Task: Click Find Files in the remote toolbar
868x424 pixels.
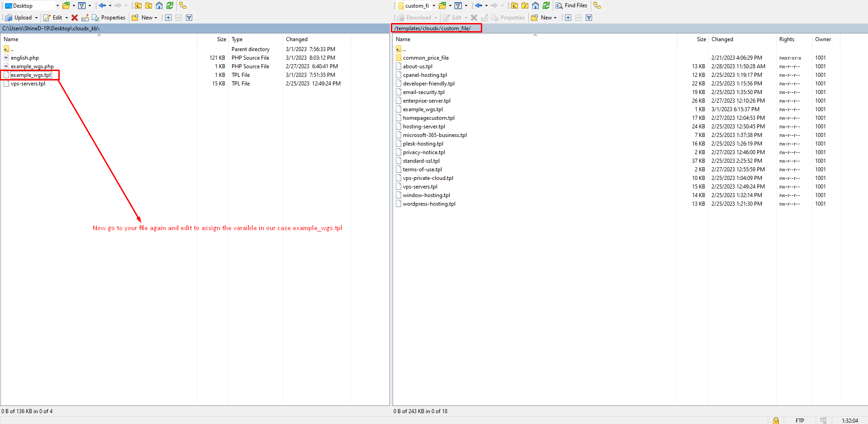Action: tap(571, 5)
